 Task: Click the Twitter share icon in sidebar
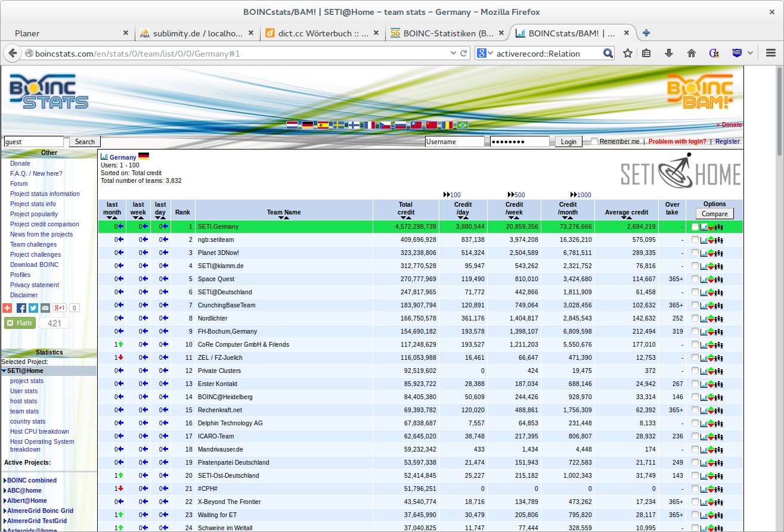pyautogui.click(x=33, y=308)
